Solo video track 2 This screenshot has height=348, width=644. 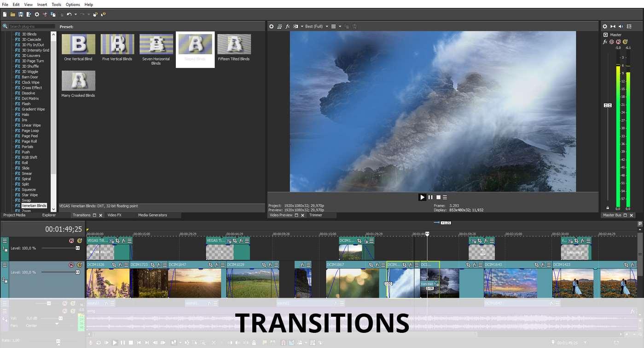point(79,265)
